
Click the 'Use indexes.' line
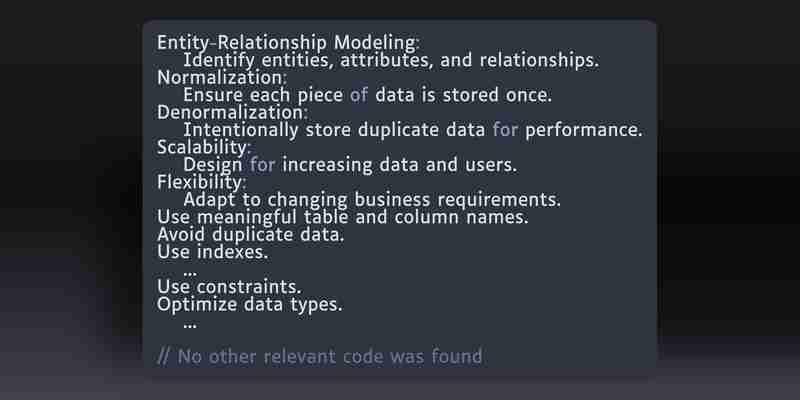point(213,252)
